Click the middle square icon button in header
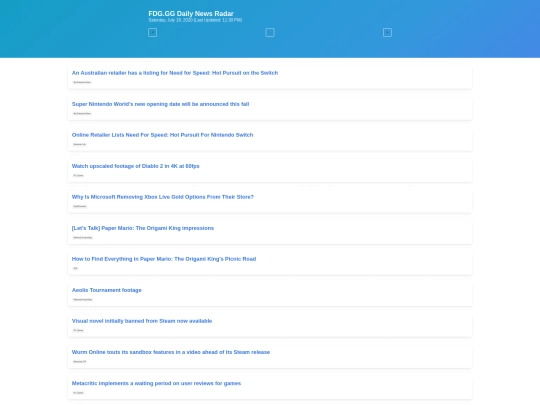 click(270, 33)
